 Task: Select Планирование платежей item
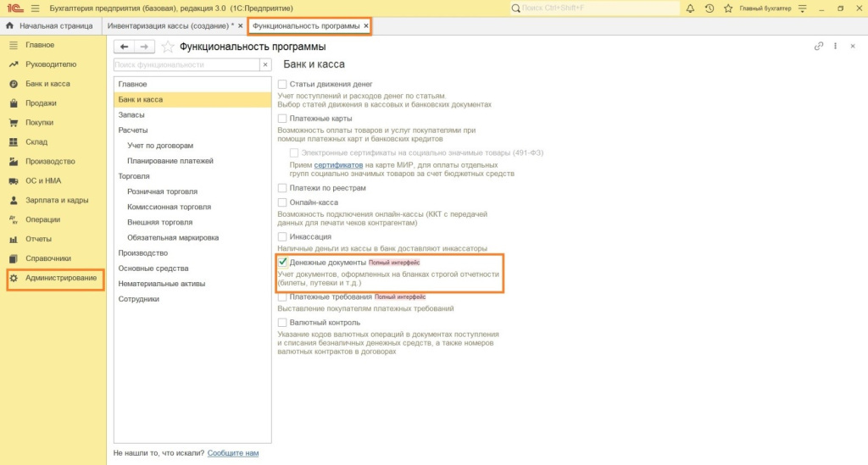tap(192, 161)
